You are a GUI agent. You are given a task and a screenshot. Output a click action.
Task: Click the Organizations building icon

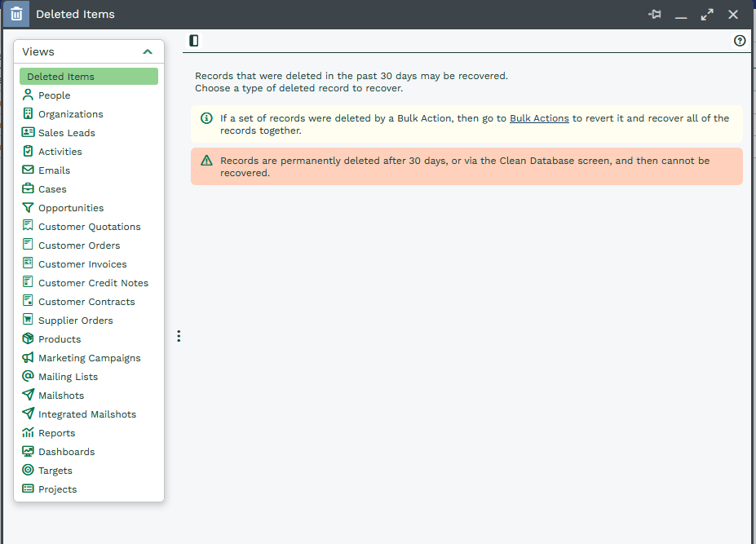(x=28, y=114)
